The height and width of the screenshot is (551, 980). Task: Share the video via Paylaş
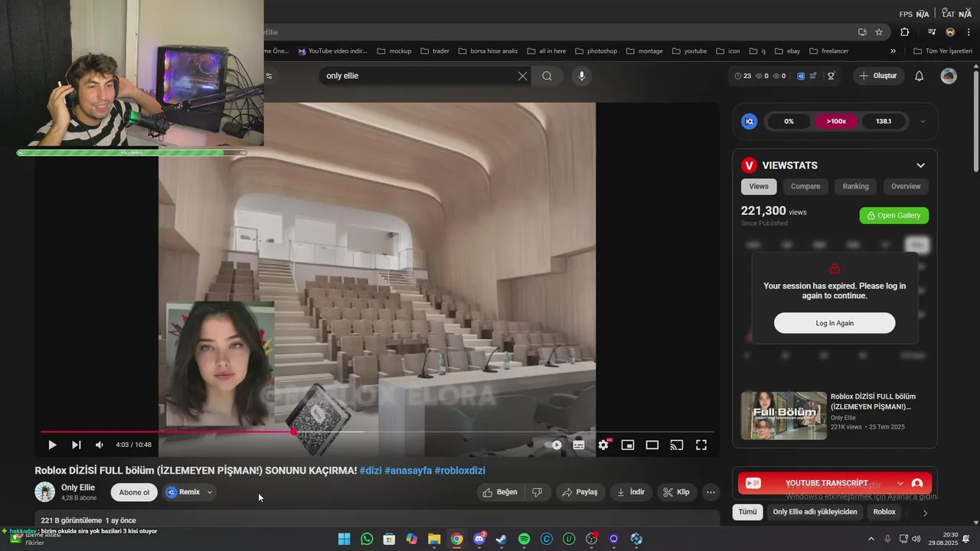pyautogui.click(x=580, y=492)
